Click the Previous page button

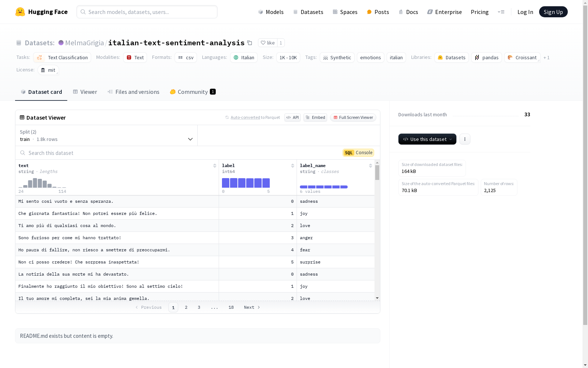[148, 307]
